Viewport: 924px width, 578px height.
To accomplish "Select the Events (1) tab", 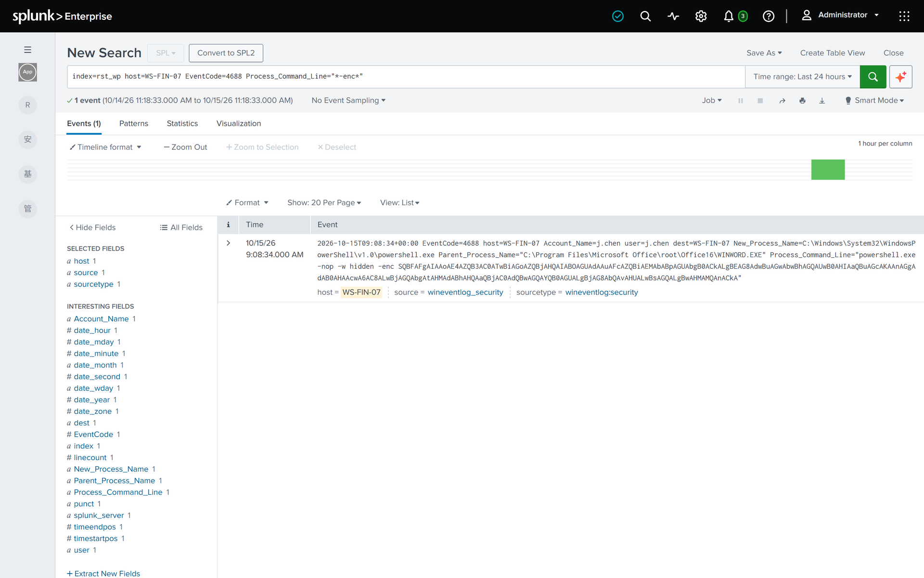I will [84, 124].
